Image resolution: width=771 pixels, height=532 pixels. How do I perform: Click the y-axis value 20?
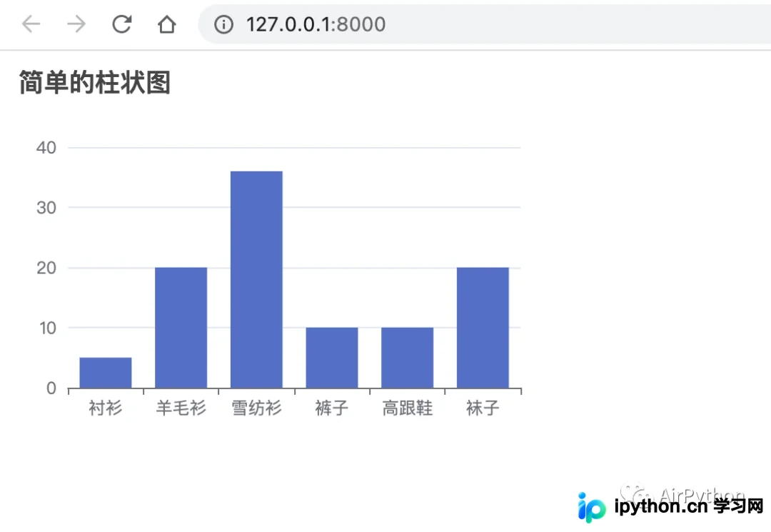(x=46, y=268)
